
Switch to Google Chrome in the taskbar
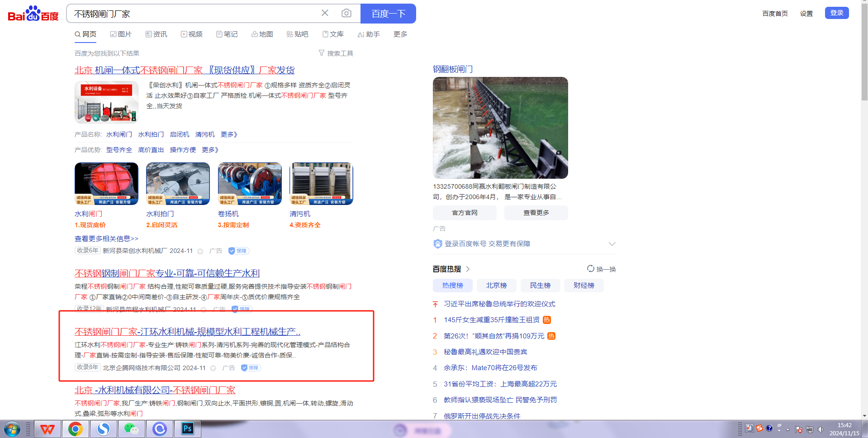point(76,429)
